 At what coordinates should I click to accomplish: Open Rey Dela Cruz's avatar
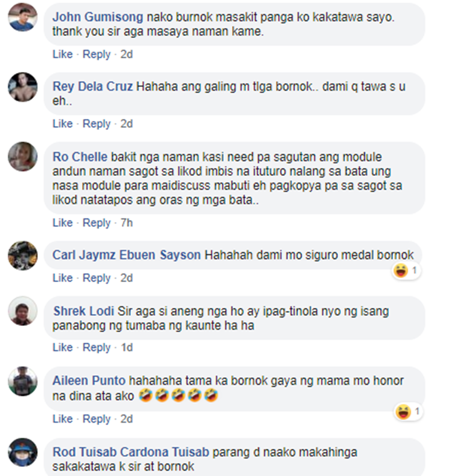point(23,87)
